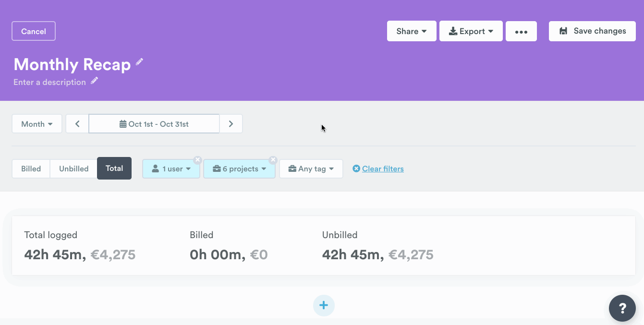Select the Unbilled filter toggle
Screen dimensions: 644x325
click(x=73, y=169)
